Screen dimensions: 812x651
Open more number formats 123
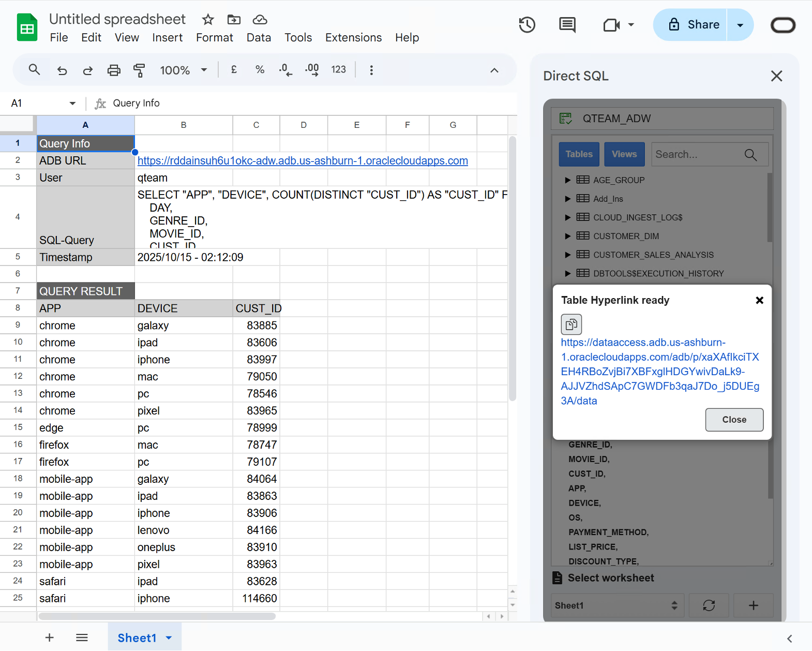pos(338,69)
